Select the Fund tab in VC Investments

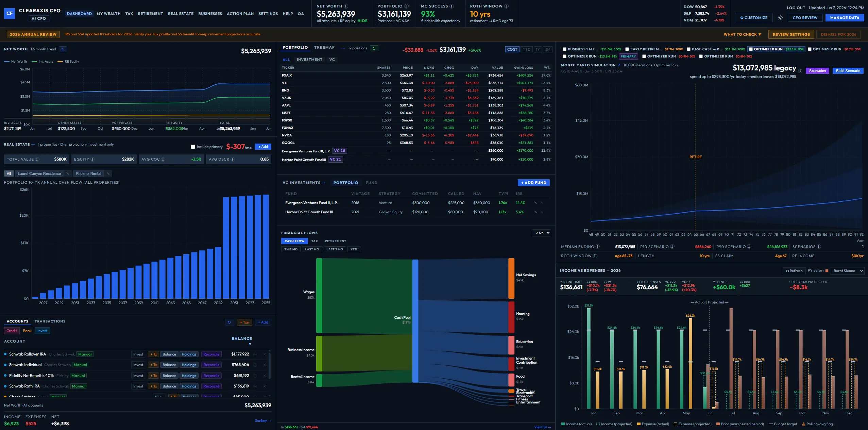371,183
